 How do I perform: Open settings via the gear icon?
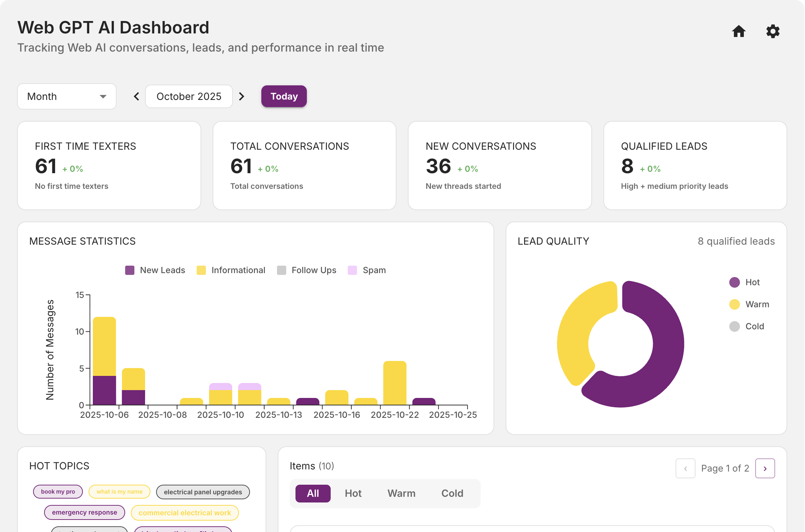point(772,31)
